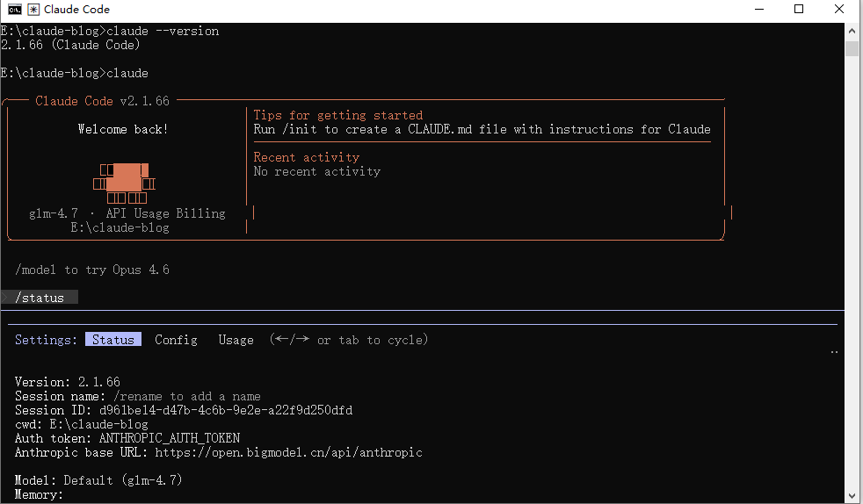
Task: Click the cmd icon in the title bar
Action: pos(15,10)
